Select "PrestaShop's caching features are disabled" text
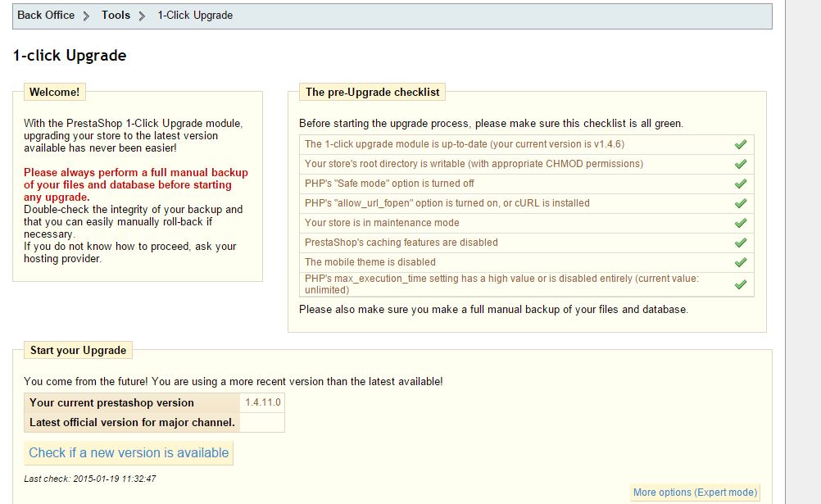Image resolution: width=821 pixels, height=504 pixels. (401, 243)
